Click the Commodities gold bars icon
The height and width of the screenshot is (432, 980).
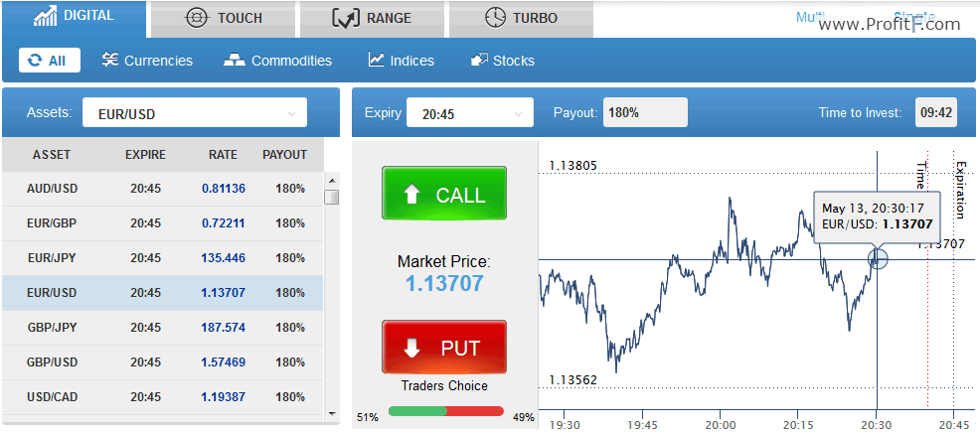tap(235, 60)
